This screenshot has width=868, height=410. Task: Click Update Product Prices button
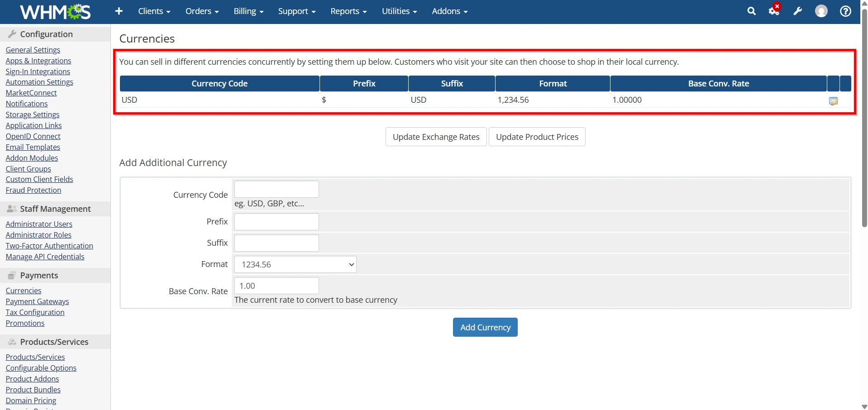537,137
